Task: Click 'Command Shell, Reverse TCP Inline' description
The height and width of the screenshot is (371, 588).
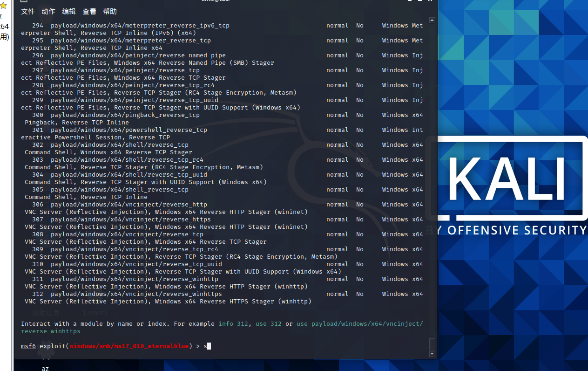Action: click(x=86, y=197)
